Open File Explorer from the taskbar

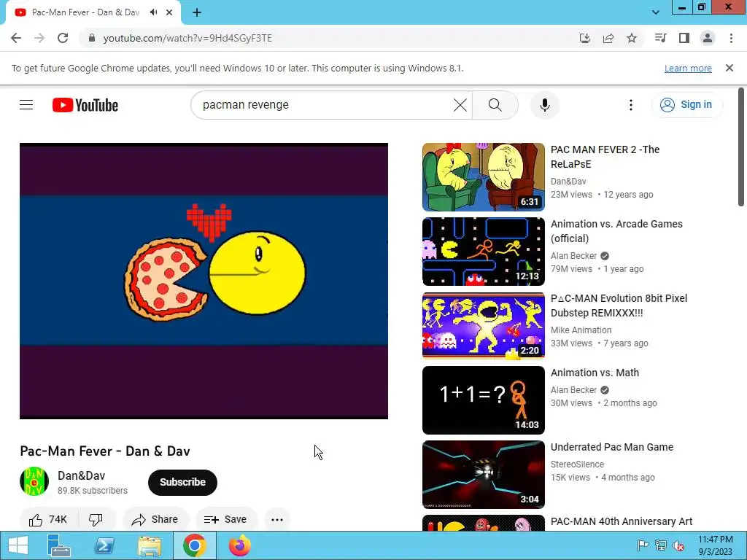[x=150, y=545]
